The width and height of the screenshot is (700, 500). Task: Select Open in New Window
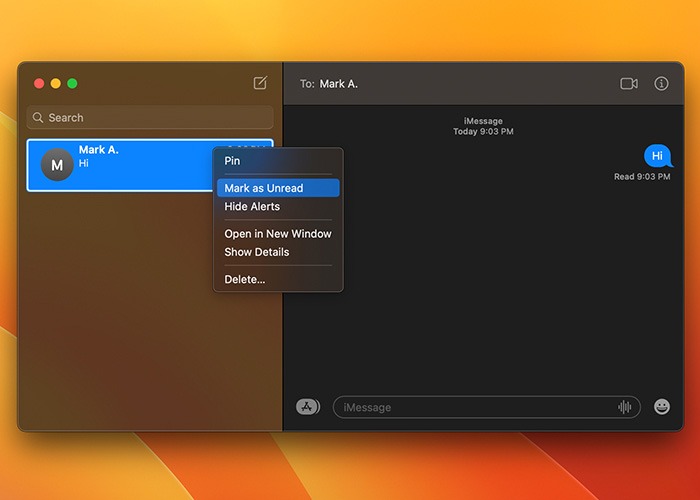278,233
